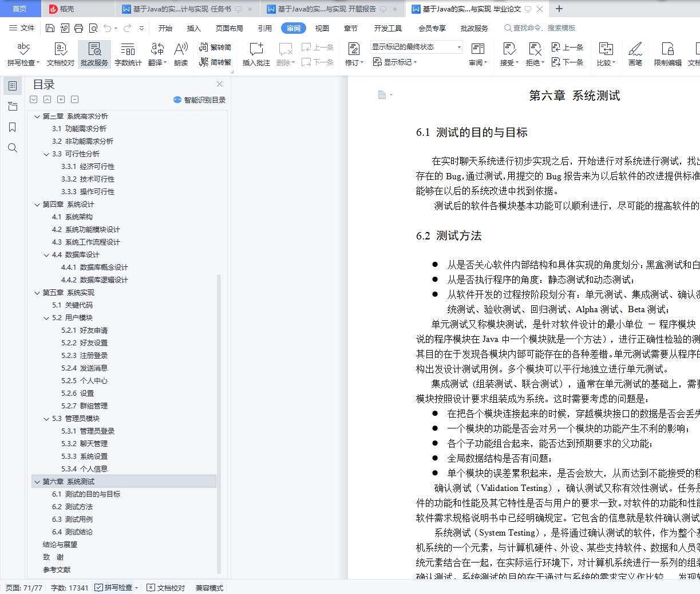Open Word Count (字数统计) tool

pyautogui.click(x=128, y=54)
